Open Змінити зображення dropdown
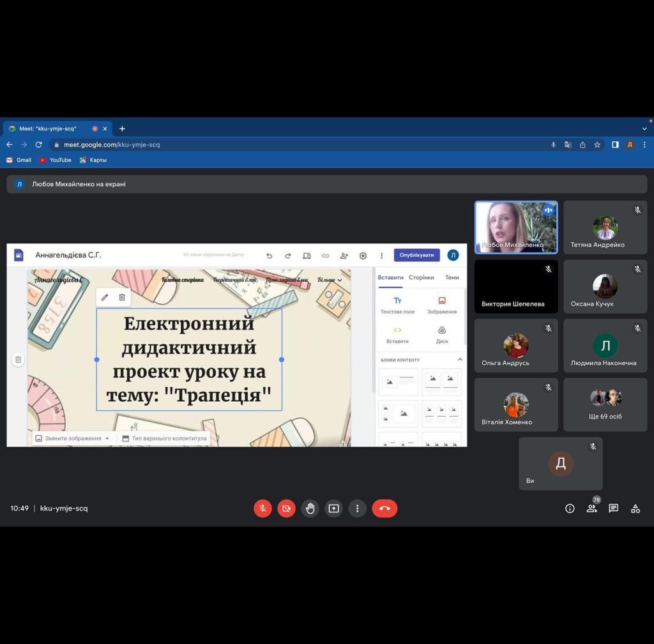 click(x=72, y=438)
